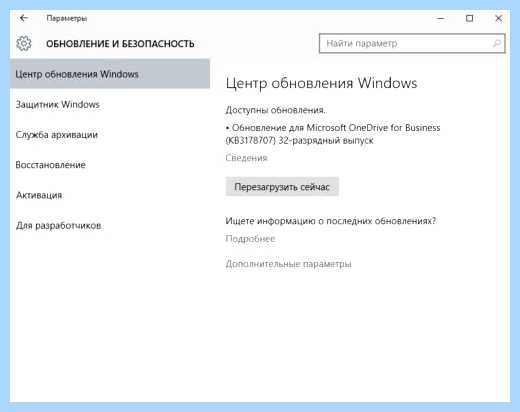Click the 'Доступны обновления.' status text
The image size is (520, 412).
pos(275,110)
